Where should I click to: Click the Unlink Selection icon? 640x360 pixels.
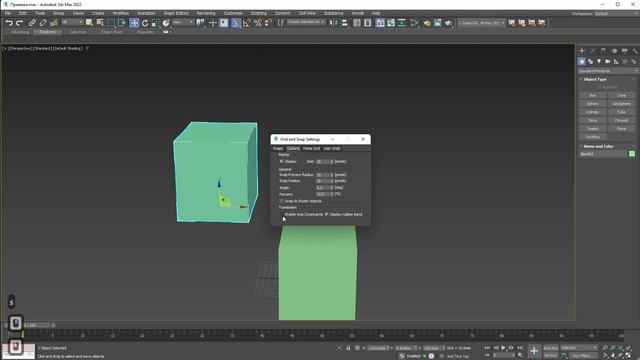point(42,23)
